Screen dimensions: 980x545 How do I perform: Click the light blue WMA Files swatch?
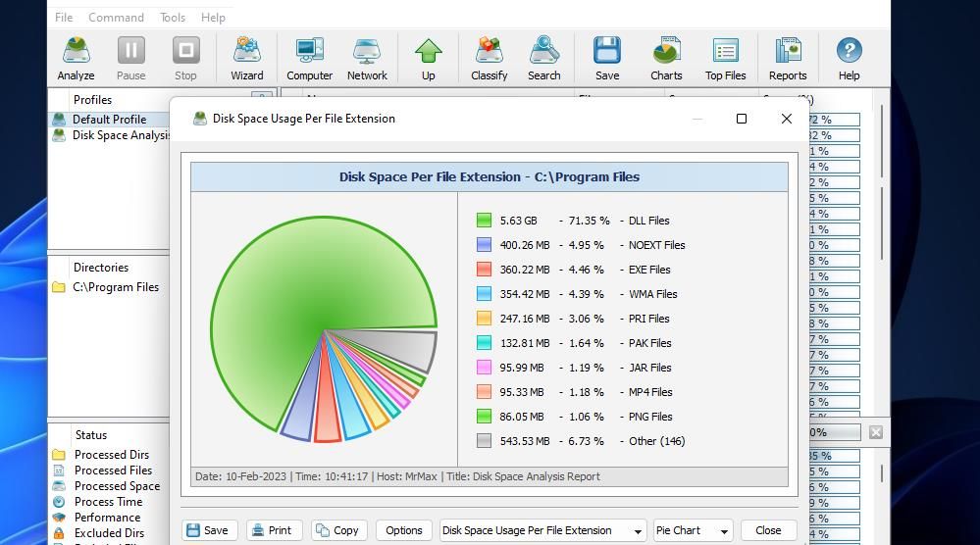click(484, 294)
